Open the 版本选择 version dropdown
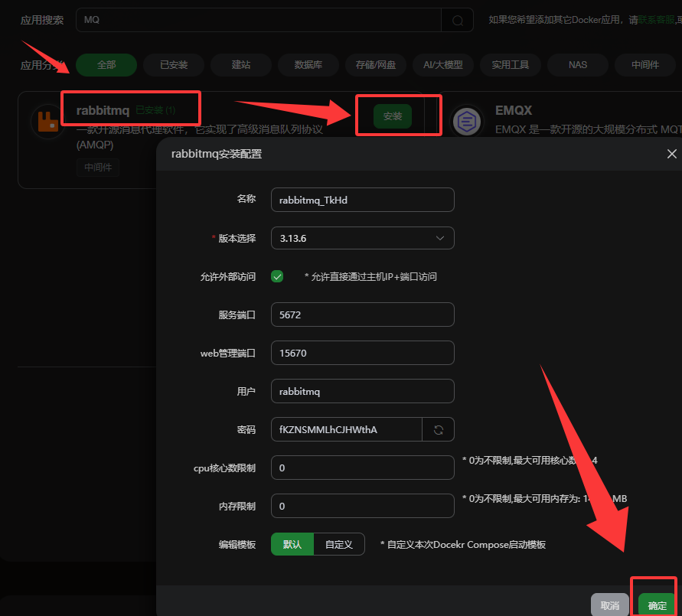Screen dimensions: 682x616 click(x=362, y=238)
